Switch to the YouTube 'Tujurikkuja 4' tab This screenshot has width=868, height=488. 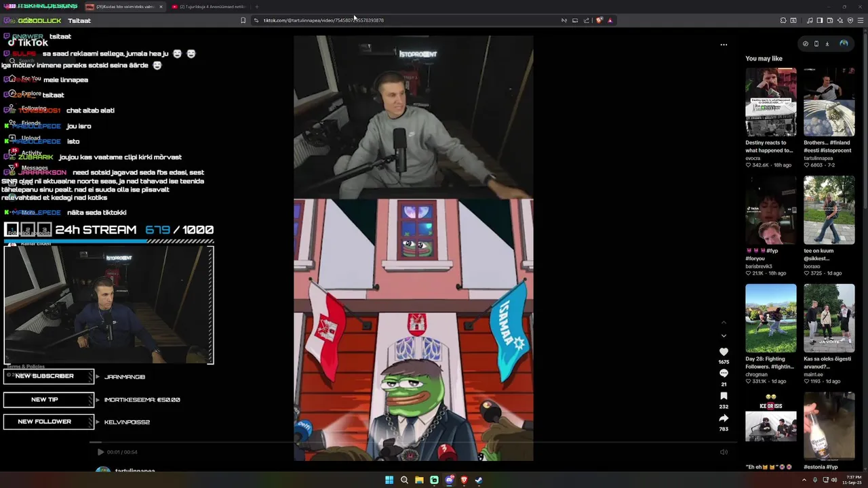click(x=210, y=7)
